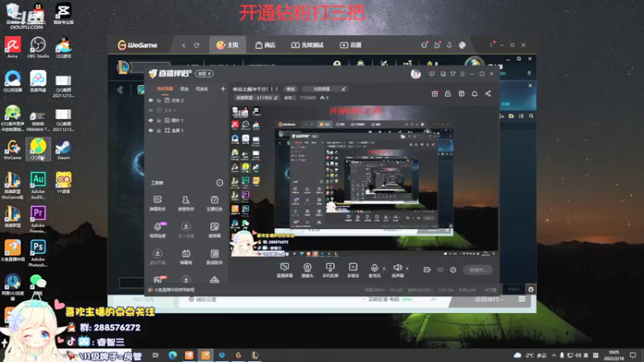Open companion settings gear
Screen dimensions: 644x362
coord(453,270)
